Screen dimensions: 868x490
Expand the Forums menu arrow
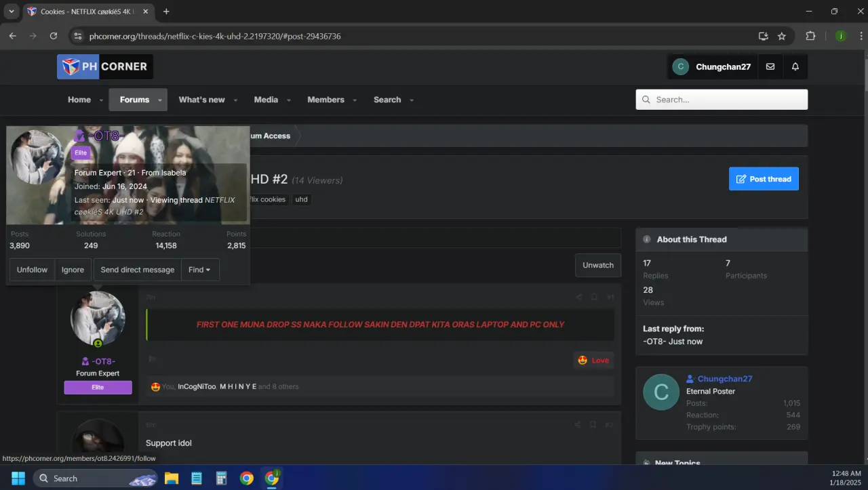[160, 100]
